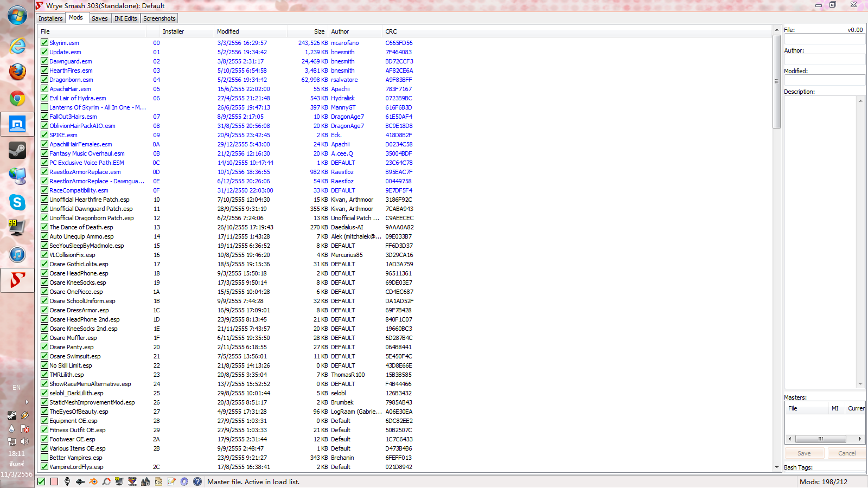Screen dimensions: 868x488
Task: Sort mods by the Modified column header
Action: (x=251, y=31)
